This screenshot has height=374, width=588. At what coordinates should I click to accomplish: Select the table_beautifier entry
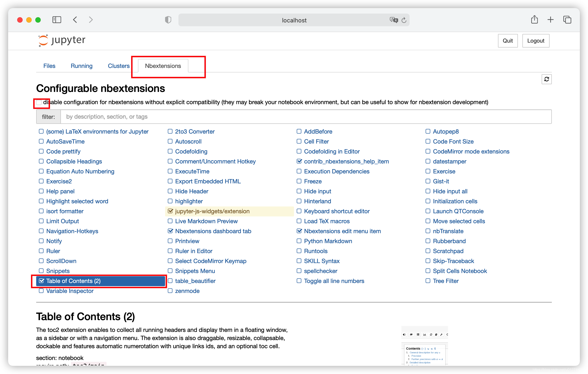(x=195, y=281)
